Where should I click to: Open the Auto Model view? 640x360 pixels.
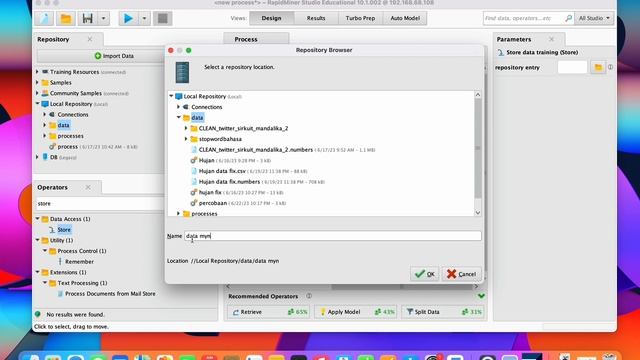click(405, 18)
